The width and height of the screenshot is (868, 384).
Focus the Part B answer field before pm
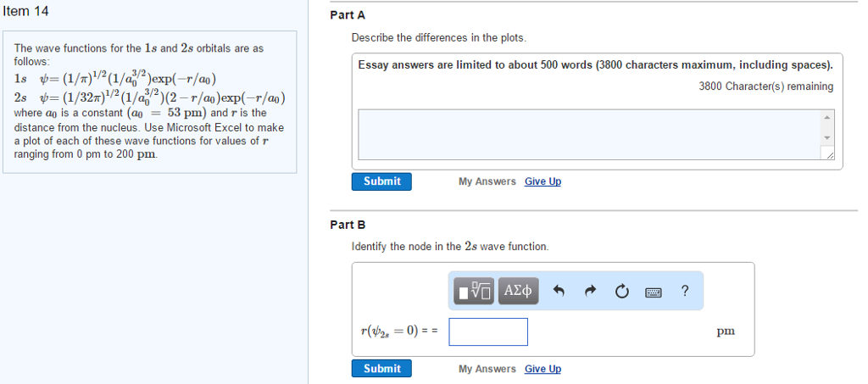coord(488,331)
